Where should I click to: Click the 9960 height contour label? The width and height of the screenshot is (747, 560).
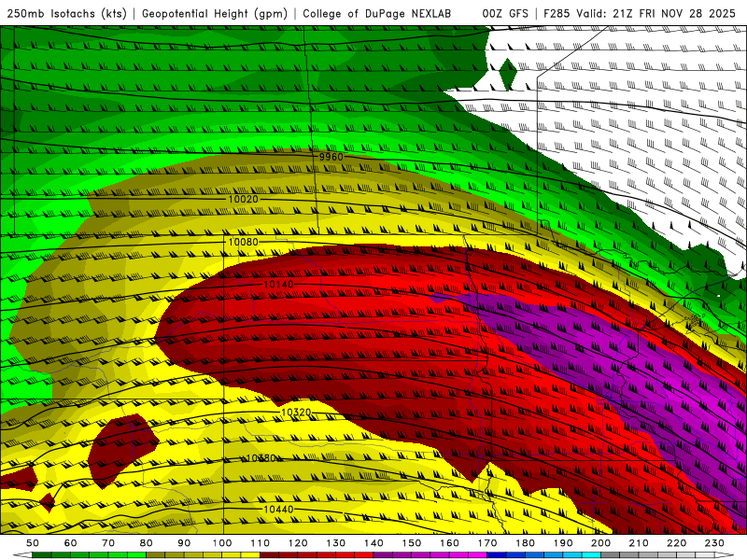tap(331, 157)
